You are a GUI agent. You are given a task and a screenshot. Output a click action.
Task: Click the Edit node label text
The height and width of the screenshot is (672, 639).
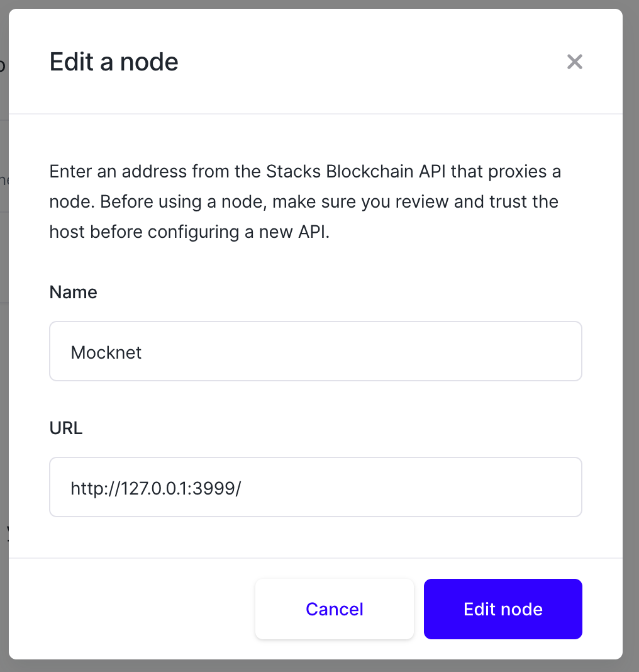(503, 608)
